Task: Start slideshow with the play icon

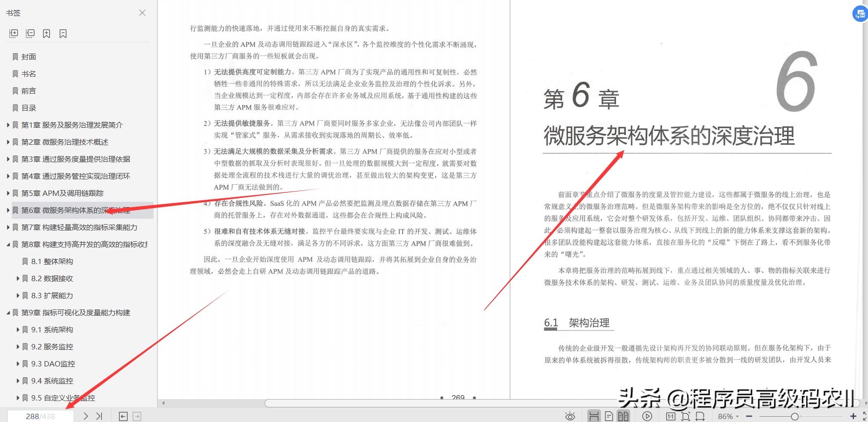Action: pos(647,416)
